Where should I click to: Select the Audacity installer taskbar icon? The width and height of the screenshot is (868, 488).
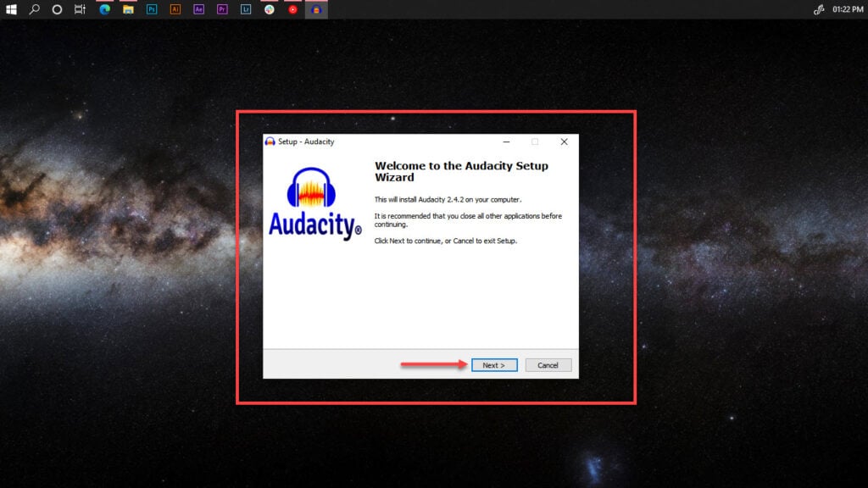tap(317, 9)
